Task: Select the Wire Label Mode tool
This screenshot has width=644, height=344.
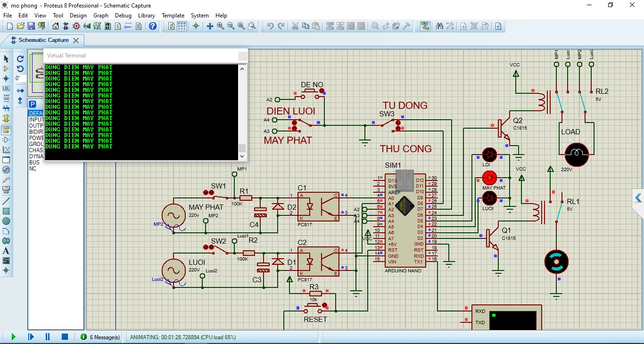Action: (6, 89)
